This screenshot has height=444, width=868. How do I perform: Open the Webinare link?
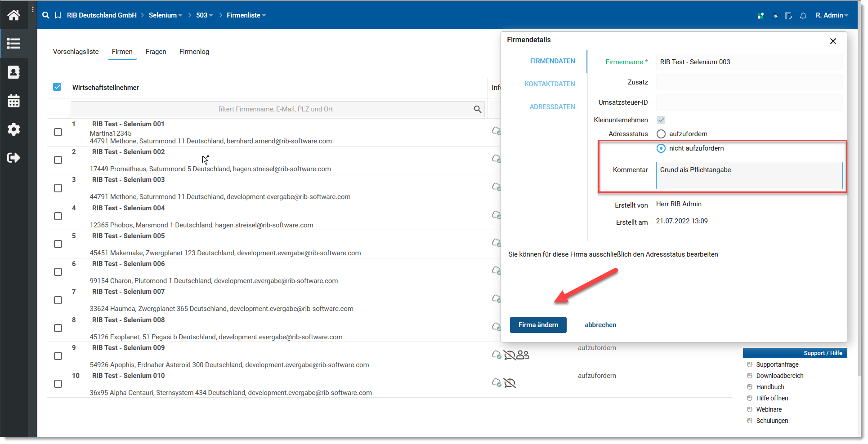point(769,409)
